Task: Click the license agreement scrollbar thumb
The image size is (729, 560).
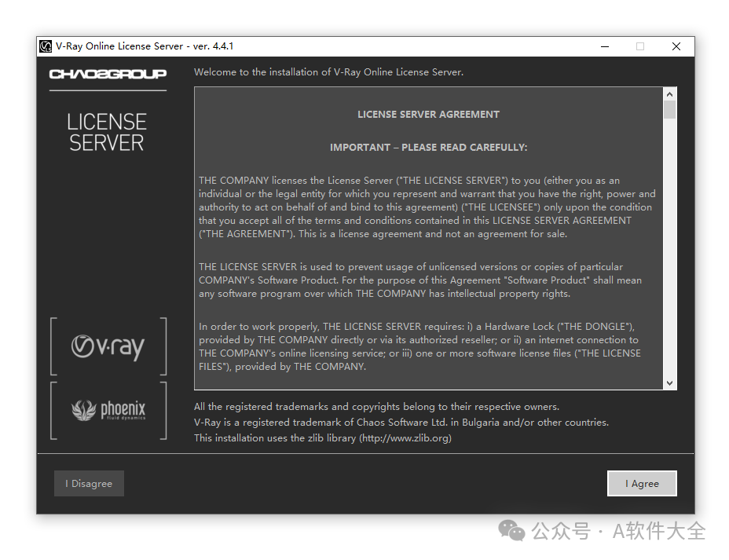Action: click(x=669, y=110)
